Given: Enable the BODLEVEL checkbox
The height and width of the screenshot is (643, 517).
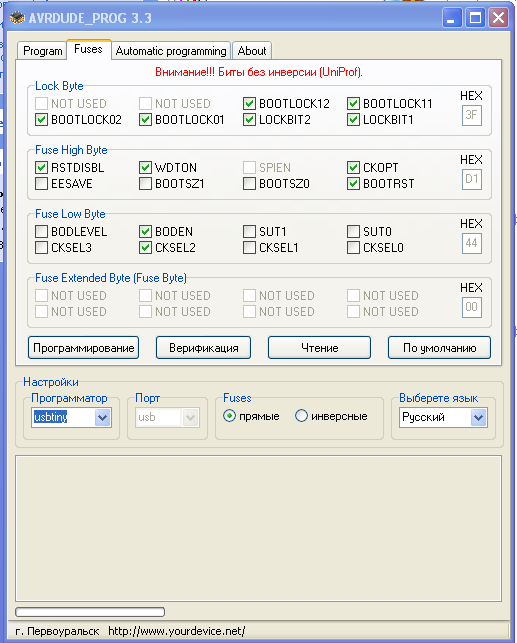Looking at the screenshot, I should pyautogui.click(x=41, y=231).
